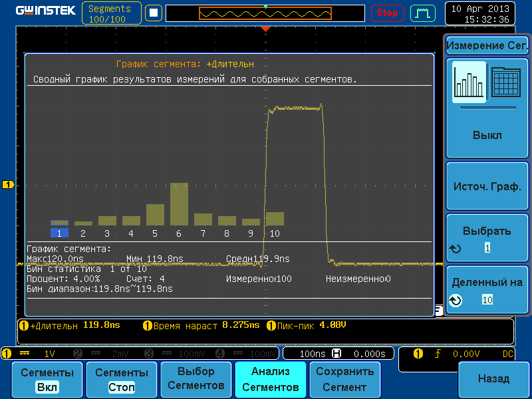The image size is (532, 399).
Task: Open Деленный на divisions selector
Action: tap(487, 291)
